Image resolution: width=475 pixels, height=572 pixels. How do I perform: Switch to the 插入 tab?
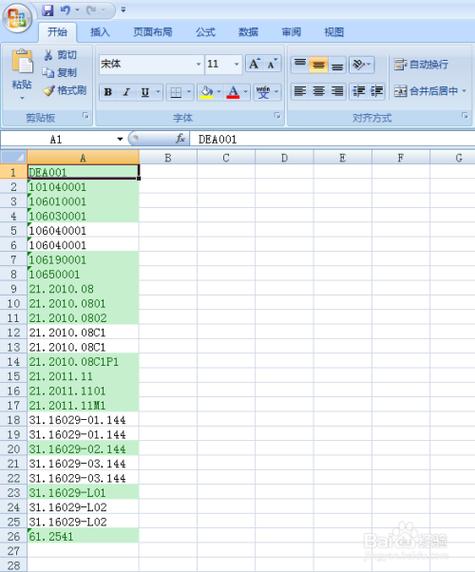(100, 32)
